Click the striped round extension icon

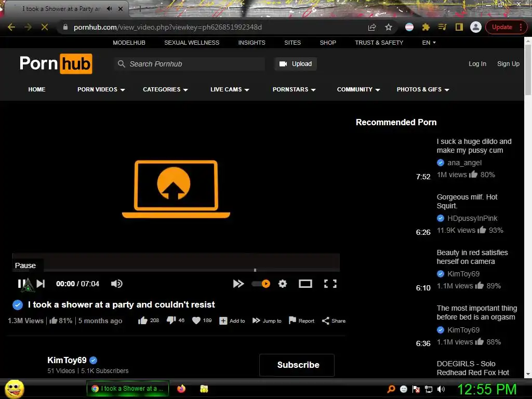tap(409, 27)
